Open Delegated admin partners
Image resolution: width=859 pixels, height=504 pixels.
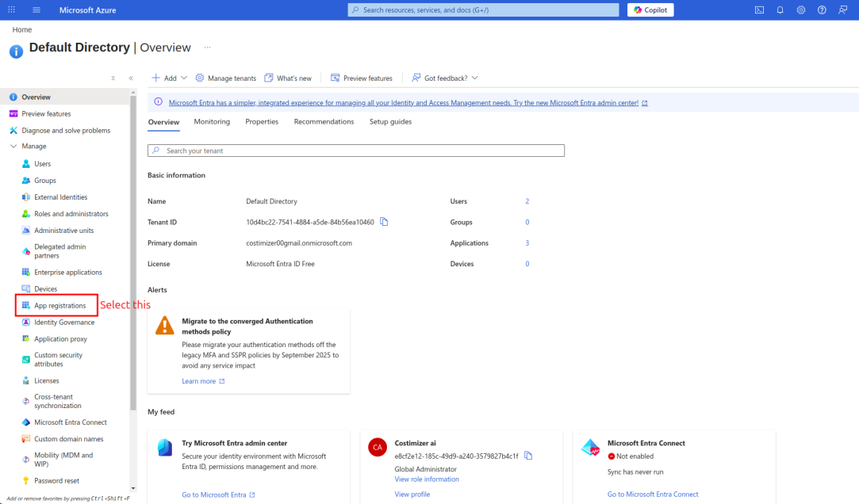click(59, 251)
